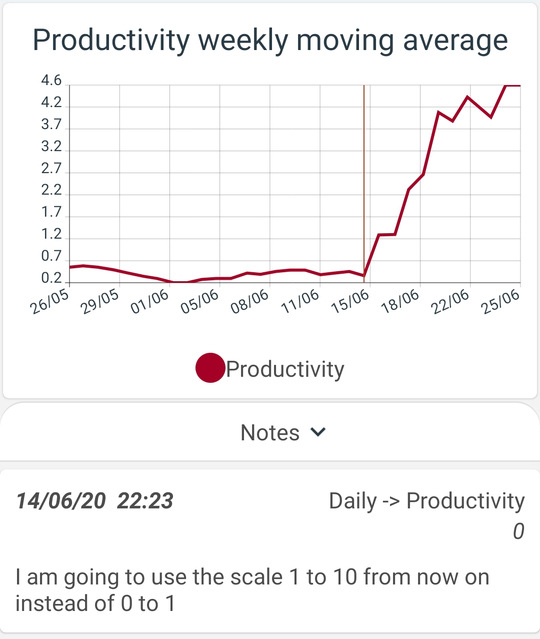The image size is (540, 639).
Task: Click the Notes header text
Action: [270, 432]
